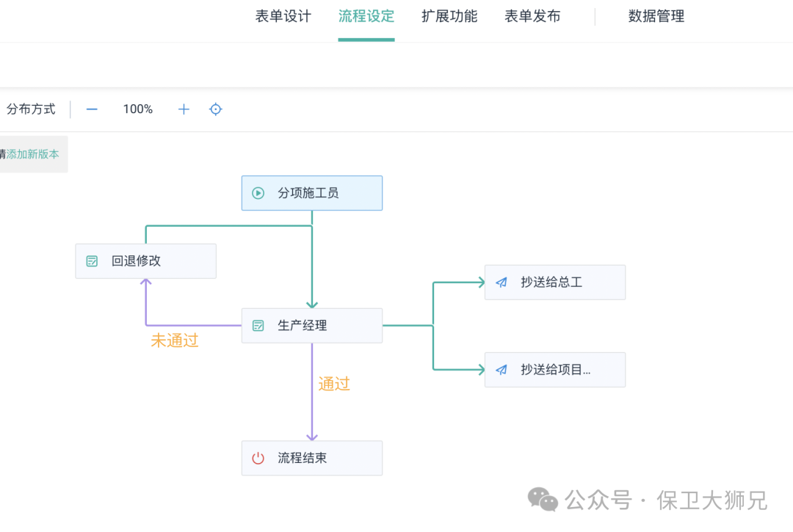Select the 流程结束 node
The height and width of the screenshot is (532, 793).
[311, 457]
